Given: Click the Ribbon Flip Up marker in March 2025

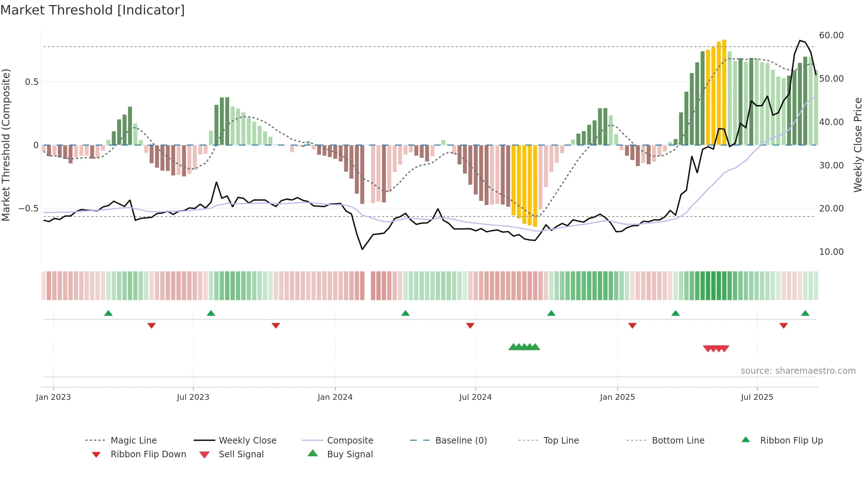Looking at the screenshot, I should [676, 313].
